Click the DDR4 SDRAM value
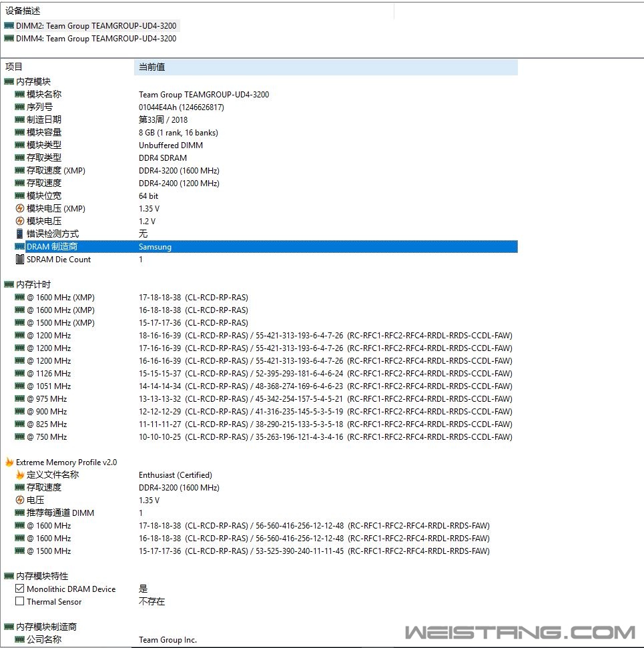644x648 pixels. pyautogui.click(x=162, y=158)
